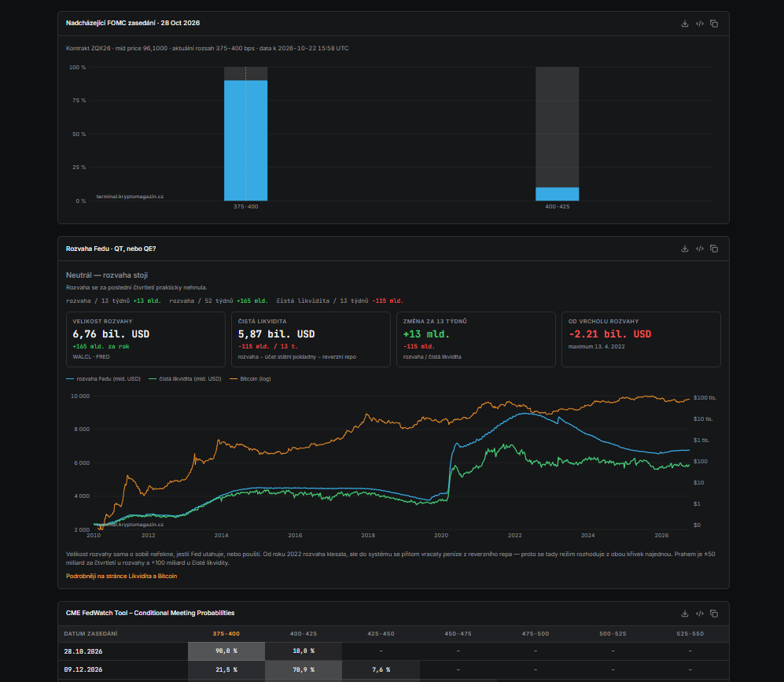This screenshot has height=682, width=784.
Task: Toggle rozvaha Fedu series in legend
Action: point(104,378)
